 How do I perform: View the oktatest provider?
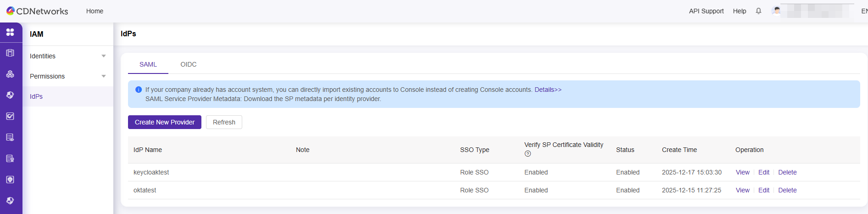coord(743,190)
